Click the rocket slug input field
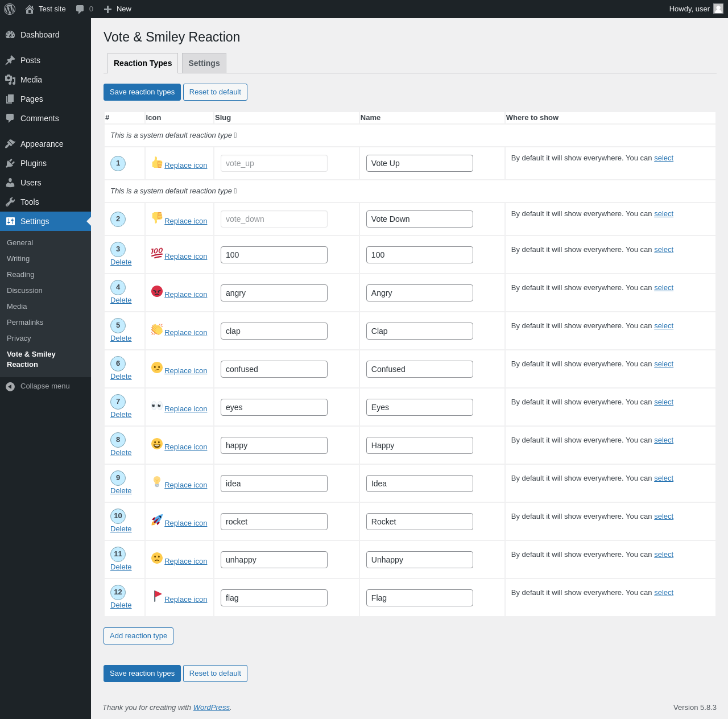This screenshot has width=728, height=719. pyautogui.click(x=274, y=522)
